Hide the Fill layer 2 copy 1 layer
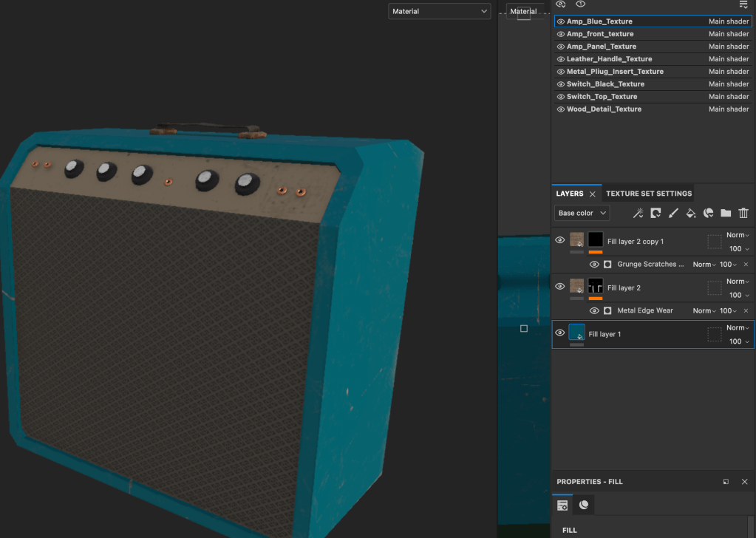The height and width of the screenshot is (538, 756). [x=560, y=240]
